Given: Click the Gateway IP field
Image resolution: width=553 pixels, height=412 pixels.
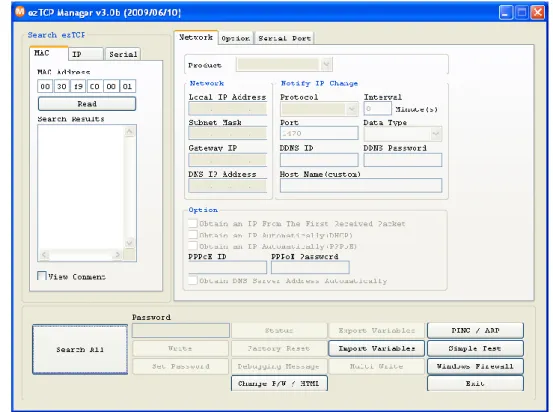Looking at the screenshot, I should click(228, 160).
